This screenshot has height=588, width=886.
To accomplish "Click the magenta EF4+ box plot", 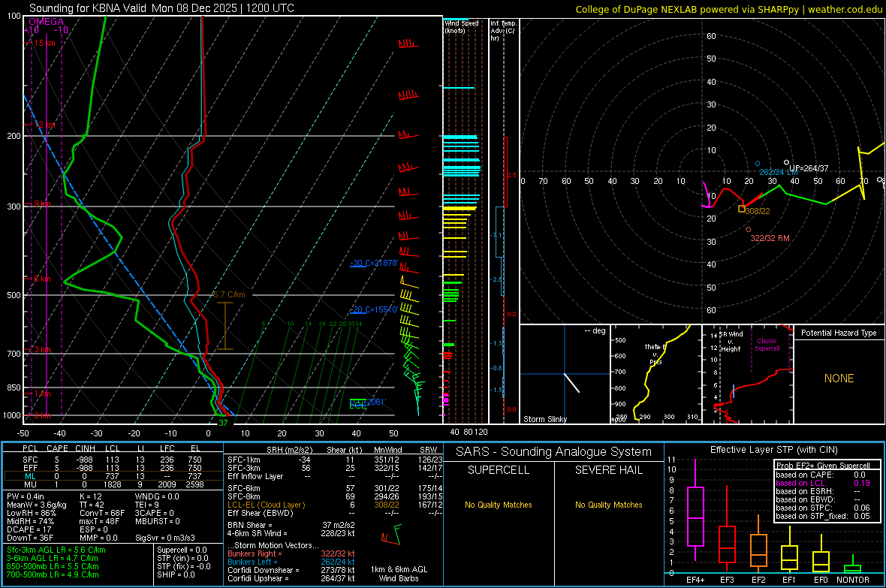I will click(x=695, y=510).
